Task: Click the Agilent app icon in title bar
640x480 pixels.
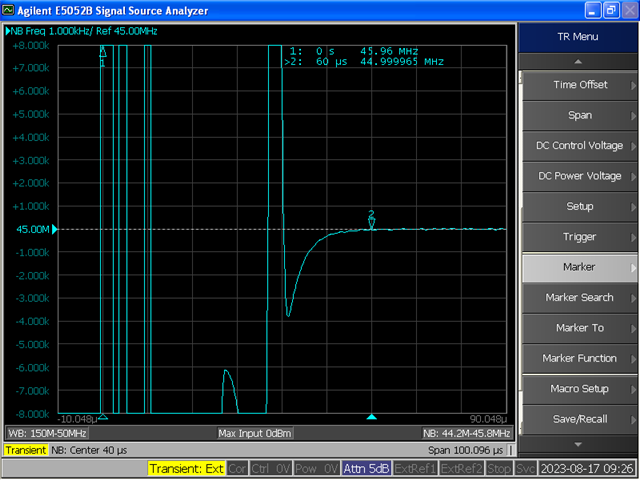Action: [x=8, y=10]
